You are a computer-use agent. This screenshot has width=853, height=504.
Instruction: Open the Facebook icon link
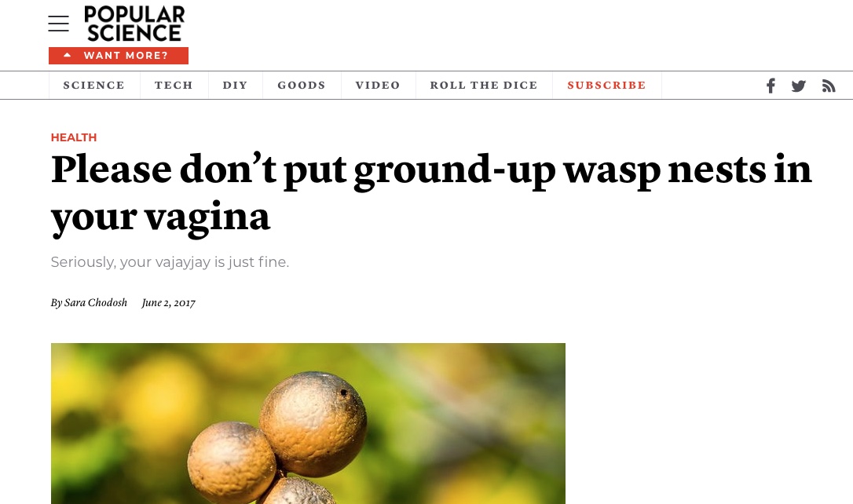(x=771, y=86)
